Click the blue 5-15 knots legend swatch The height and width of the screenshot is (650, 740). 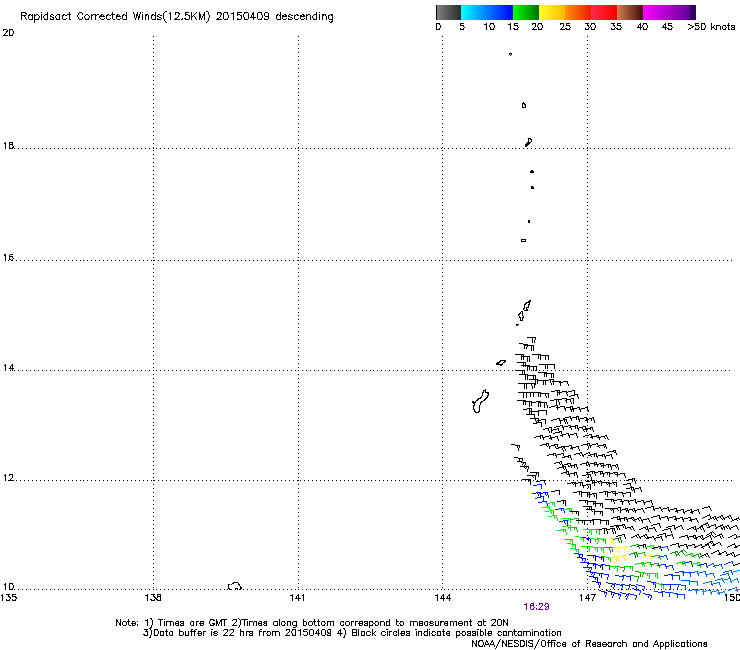(487, 12)
